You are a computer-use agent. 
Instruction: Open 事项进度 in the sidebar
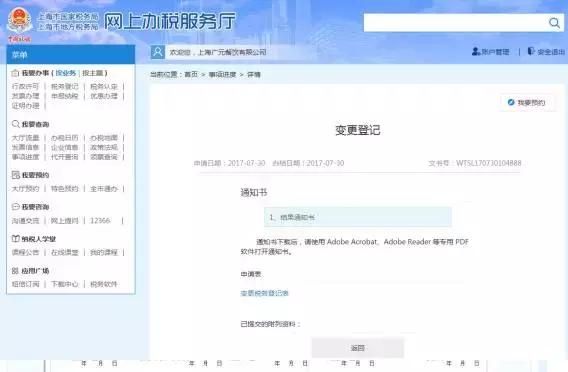(x=25, y=157)
